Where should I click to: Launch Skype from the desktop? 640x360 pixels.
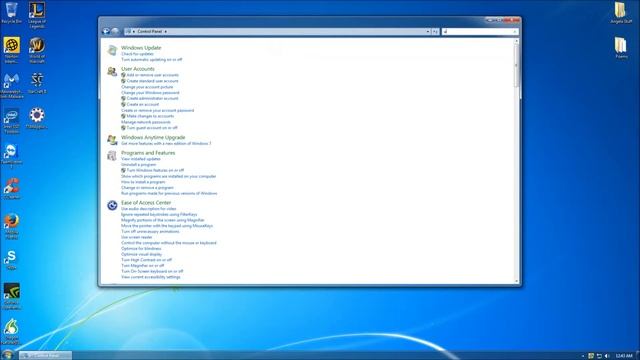(11, 259)
